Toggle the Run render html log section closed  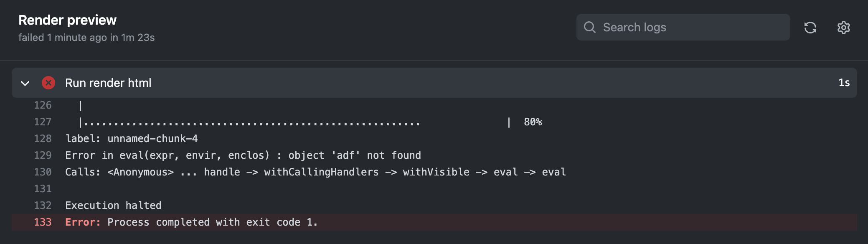pyautogui.click(x=25, y=83)
